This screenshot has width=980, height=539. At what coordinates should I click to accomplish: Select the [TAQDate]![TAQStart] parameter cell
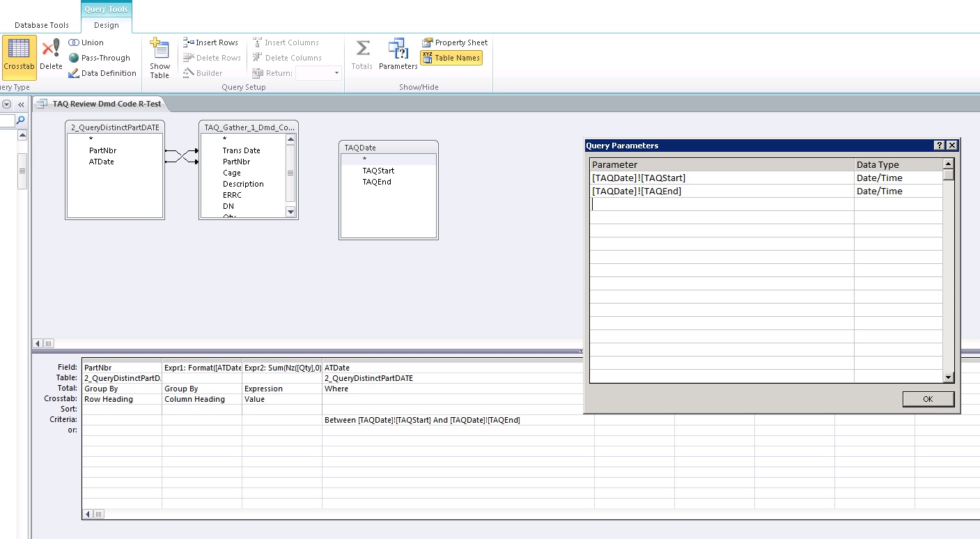tap(722, 178)
